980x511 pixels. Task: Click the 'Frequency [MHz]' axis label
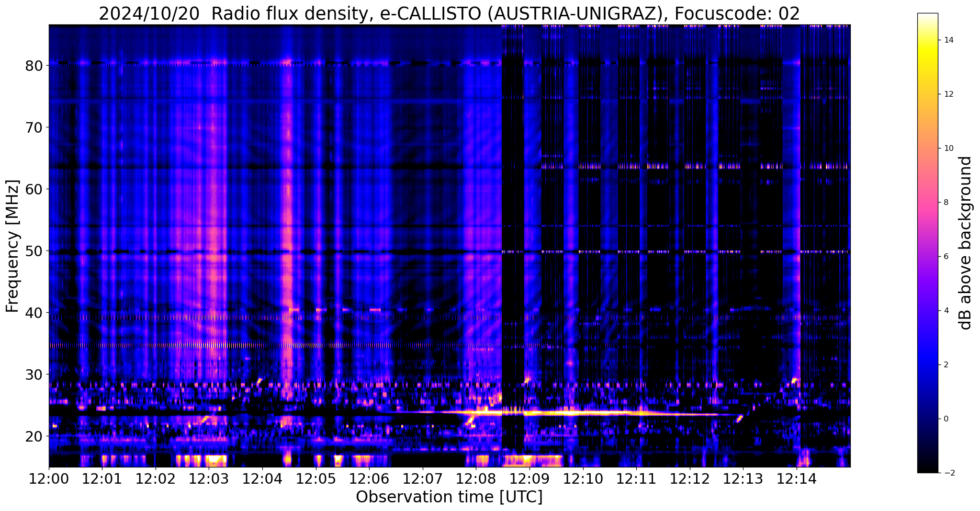pos(12,246)
